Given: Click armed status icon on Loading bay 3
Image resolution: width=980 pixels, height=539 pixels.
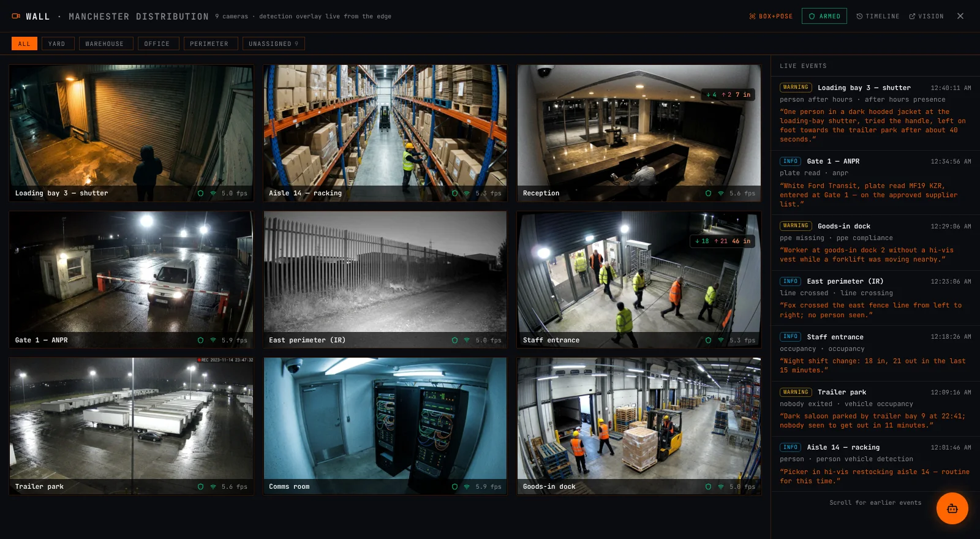Looking at the screenshot, I should click(200, 194).
